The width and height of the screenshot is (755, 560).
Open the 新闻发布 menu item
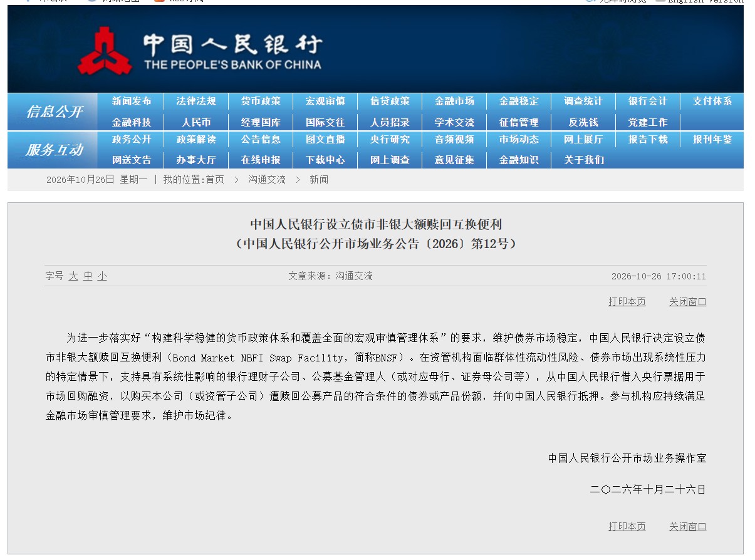pyautogui.click(x=132, y=101)
